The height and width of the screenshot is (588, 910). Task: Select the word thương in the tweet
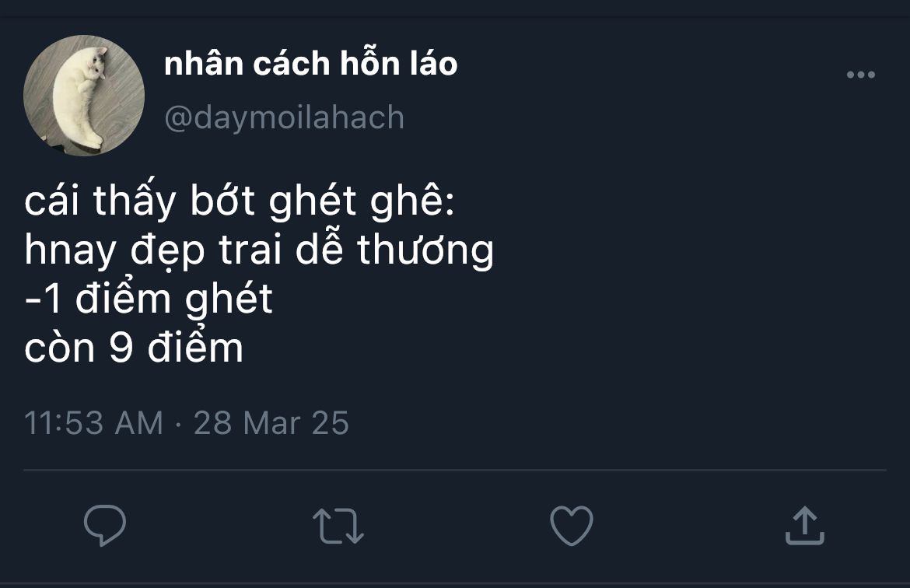pyautogui.click(x=425, y=250)
